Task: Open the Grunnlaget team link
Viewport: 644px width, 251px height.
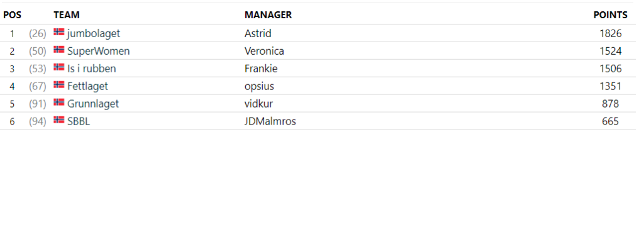Action: tap(93, 104)
